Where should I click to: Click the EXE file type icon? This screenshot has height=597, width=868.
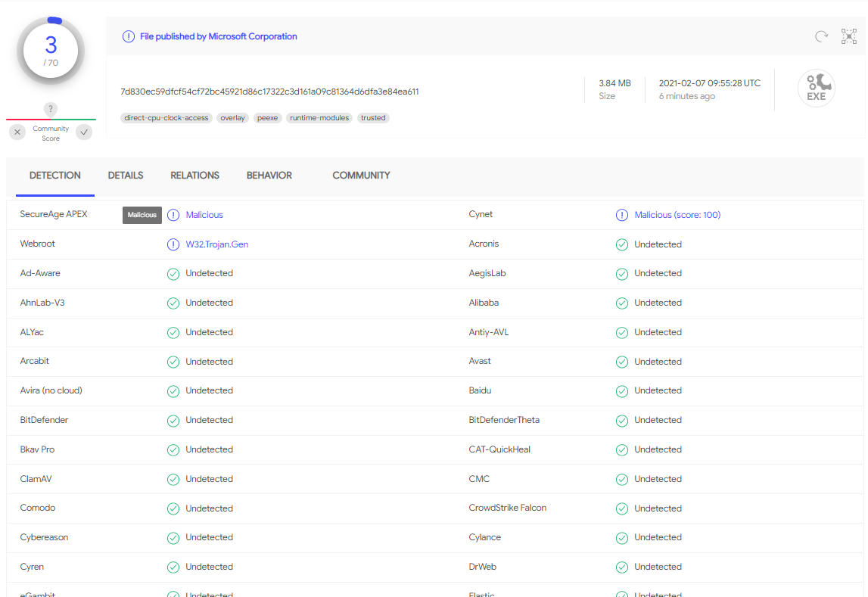point(817,88)
